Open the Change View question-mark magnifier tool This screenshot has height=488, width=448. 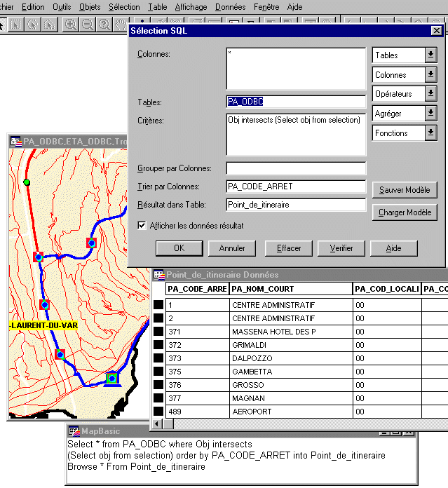pos(105,25)
